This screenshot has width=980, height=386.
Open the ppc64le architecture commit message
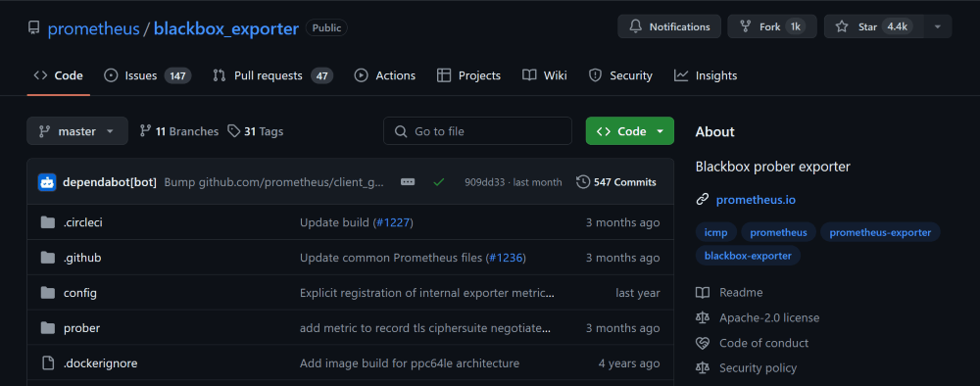tap(410, 362)
